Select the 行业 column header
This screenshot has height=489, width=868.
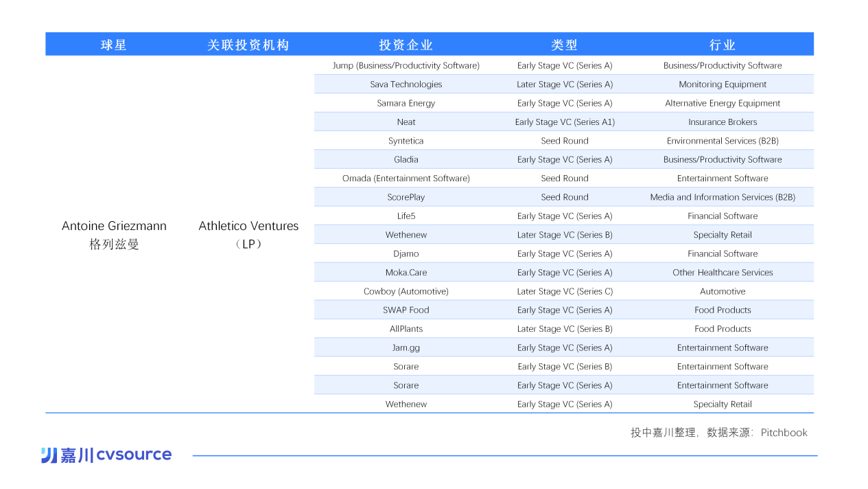coord(723,45)
